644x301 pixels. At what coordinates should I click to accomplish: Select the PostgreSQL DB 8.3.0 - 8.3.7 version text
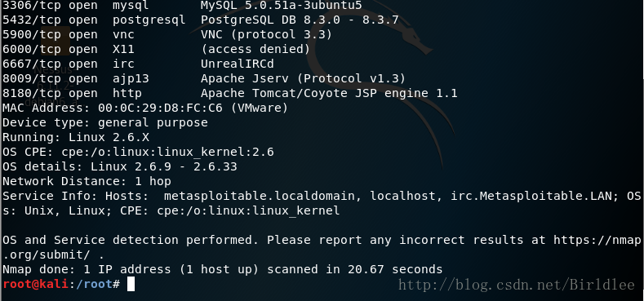pyautogui.click(x=300, y=20)
